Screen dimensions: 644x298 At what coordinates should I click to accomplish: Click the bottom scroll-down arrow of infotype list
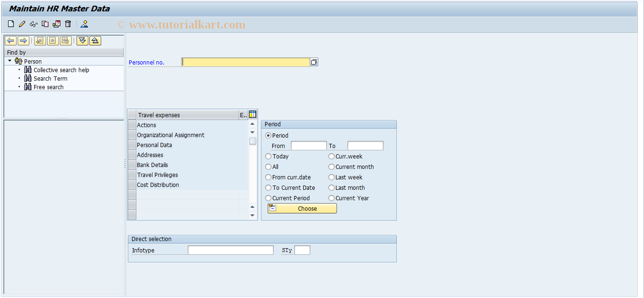(x=252, y=215)
